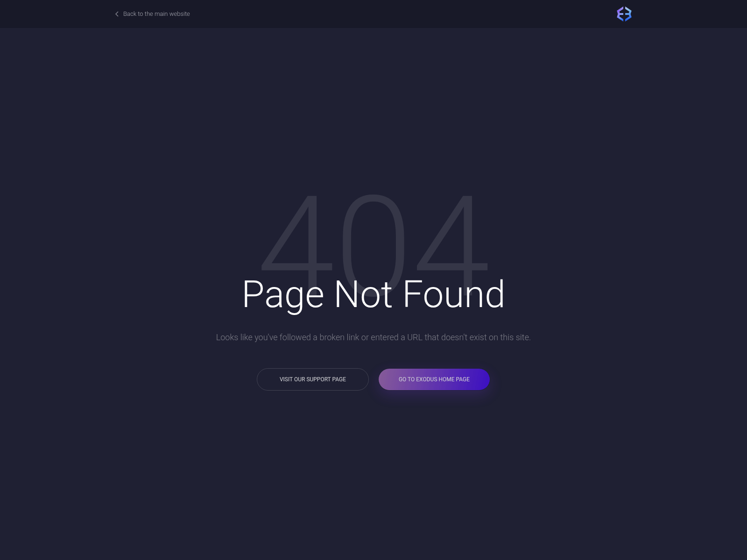Viewport: 747px width, 560px height.
Task: Click the word SUPPORT on the outlined button
Action: point(318,379)
